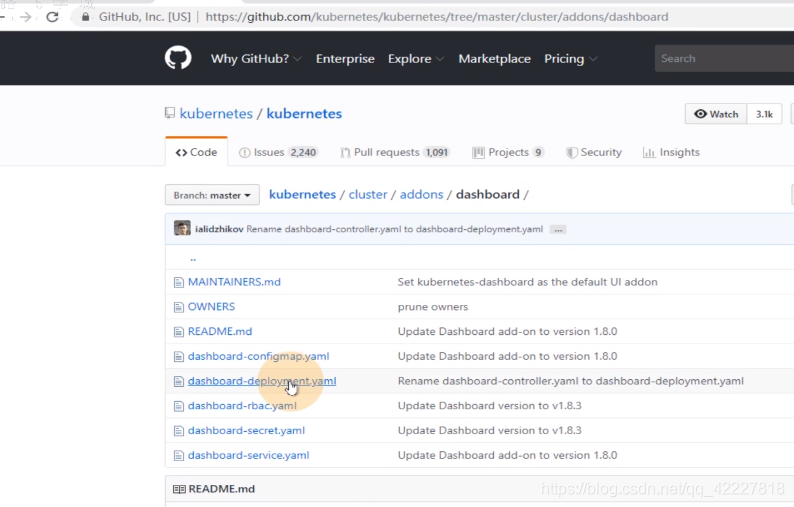Click the README.md preview header title
The height and width of the screenshot is (507, 794).
click(221, 489)
